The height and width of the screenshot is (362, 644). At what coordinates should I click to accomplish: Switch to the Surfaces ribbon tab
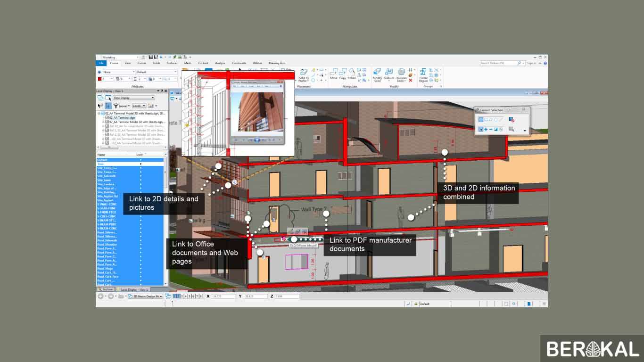(x=172, y=63)
